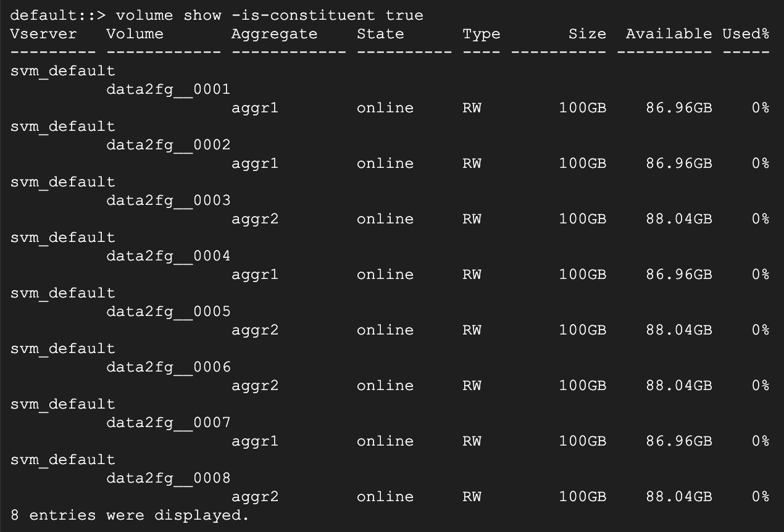This screenshot has width=784, height=532.
Task: Click the Size column header
Action: (587, 33)
